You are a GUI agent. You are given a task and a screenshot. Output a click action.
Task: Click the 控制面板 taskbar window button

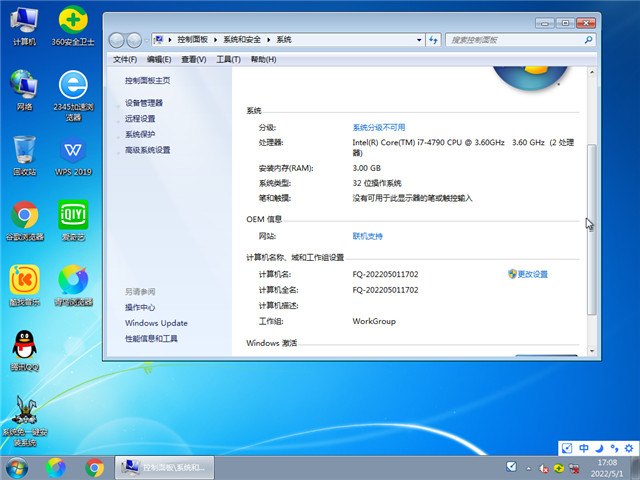164,468
